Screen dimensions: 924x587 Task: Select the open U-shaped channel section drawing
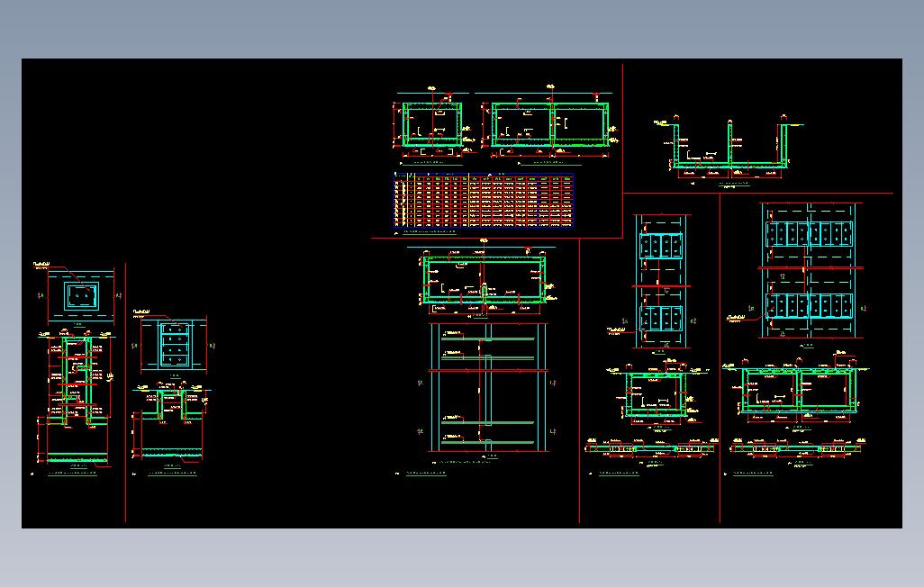point(730,145)
